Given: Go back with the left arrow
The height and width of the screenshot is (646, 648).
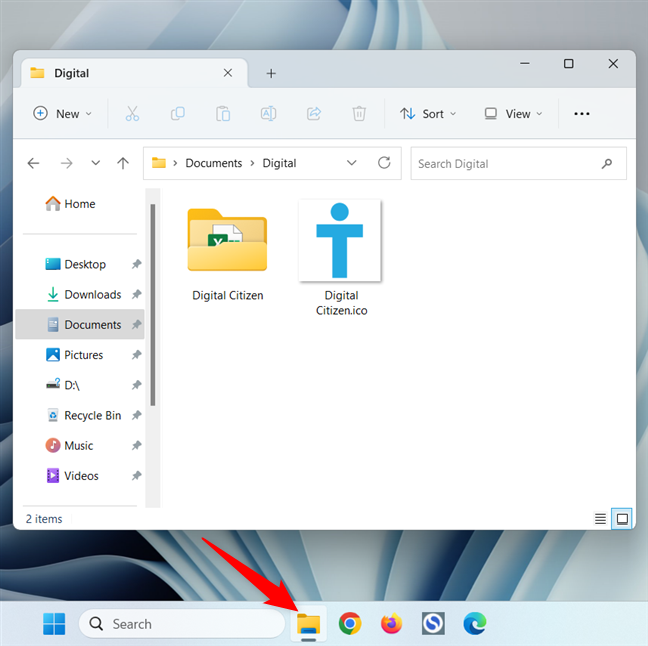Looking at the screenshot, I should click(x=33, y=163).
